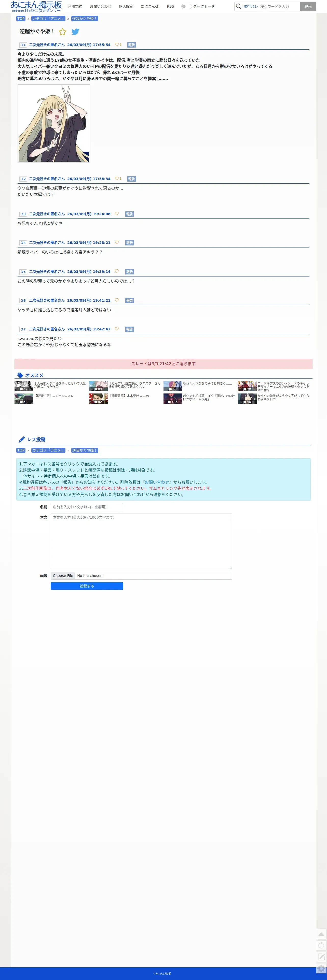This screenshot has height=980, width=327.
Task: Report post 6 with 報告 button
Action: click(x=130, y=301)
